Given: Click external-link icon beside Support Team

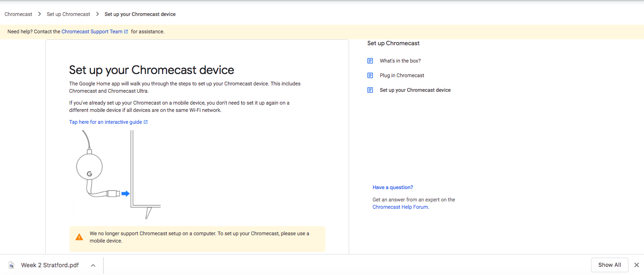Looking at the screenshot, I should (126, 32).
